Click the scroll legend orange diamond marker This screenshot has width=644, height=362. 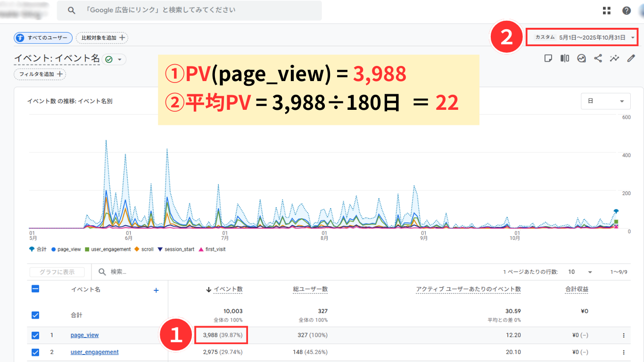(137, 249)
